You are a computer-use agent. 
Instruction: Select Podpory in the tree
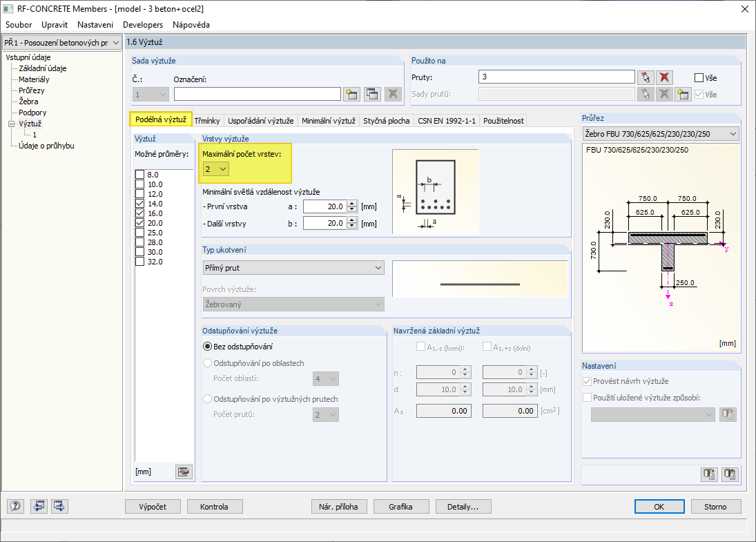pyautogui.click(x=32, y=113)
